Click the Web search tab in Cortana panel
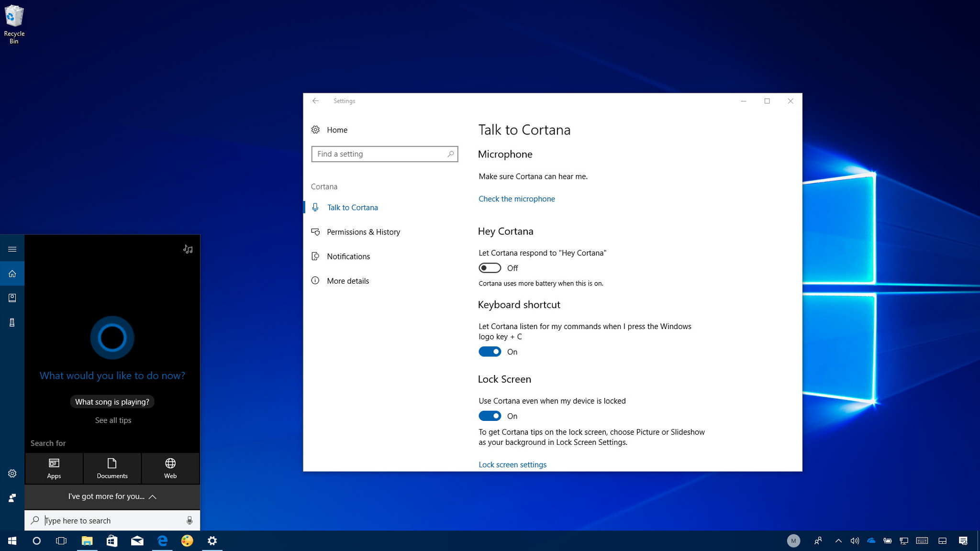The image size is (980, 551). (170, 468)
